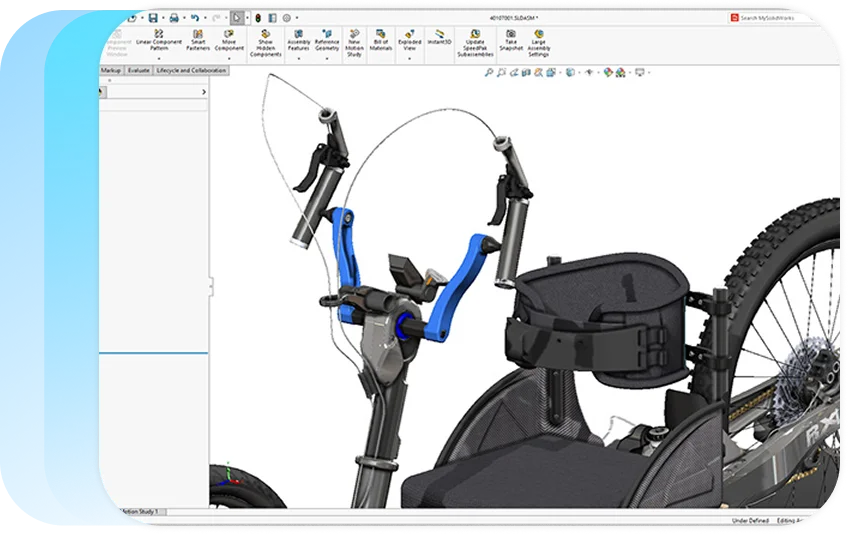
Task: Open Large Assembly Settings
Action: point(539,43)
